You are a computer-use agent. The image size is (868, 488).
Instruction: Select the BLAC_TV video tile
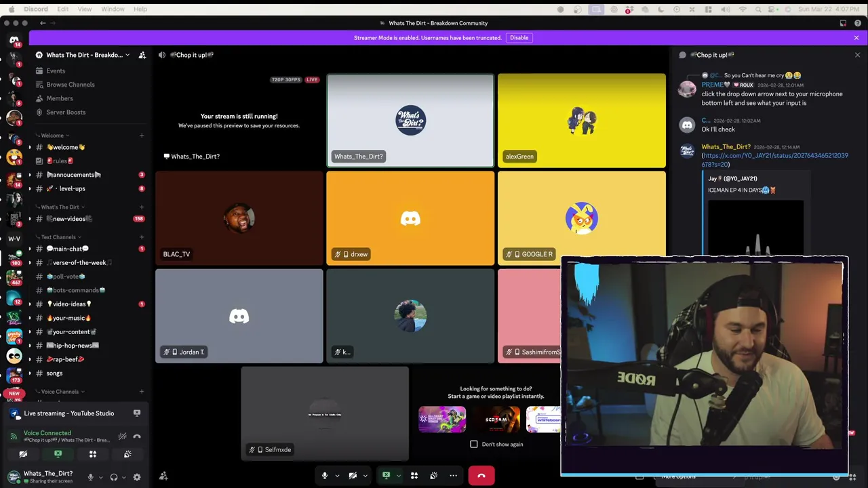point(239,218)
